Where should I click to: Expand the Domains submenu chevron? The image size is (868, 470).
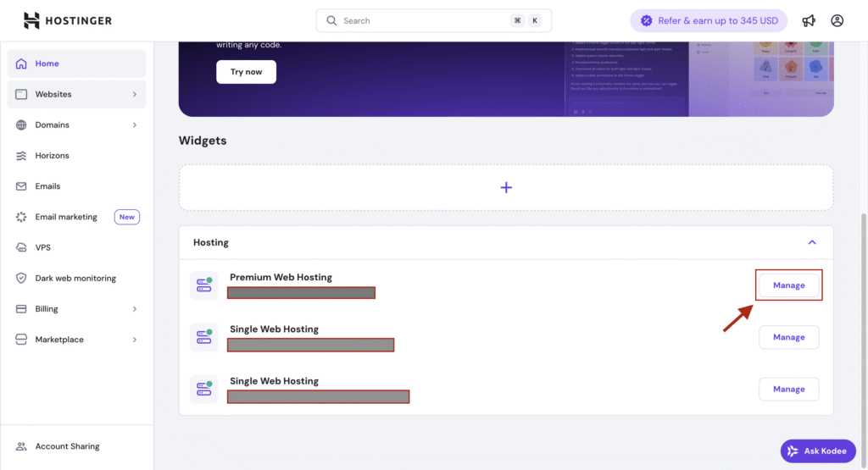(135, 125)
